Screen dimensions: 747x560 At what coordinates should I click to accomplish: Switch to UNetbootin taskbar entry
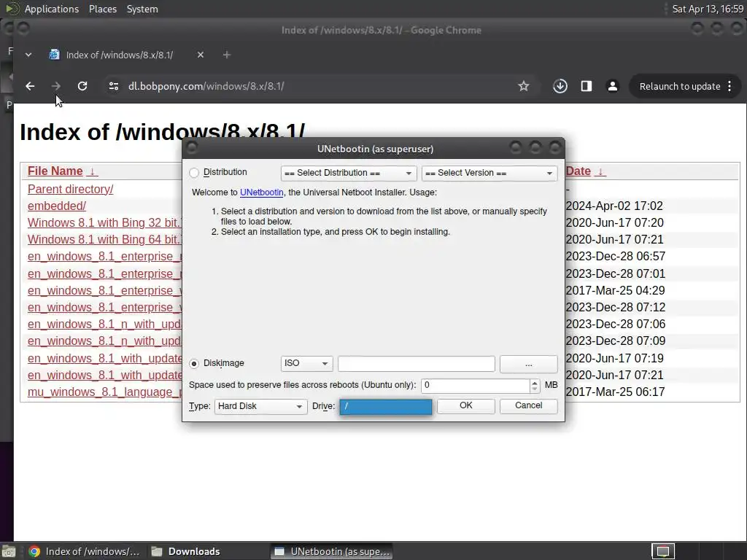(x=332, y=551)
